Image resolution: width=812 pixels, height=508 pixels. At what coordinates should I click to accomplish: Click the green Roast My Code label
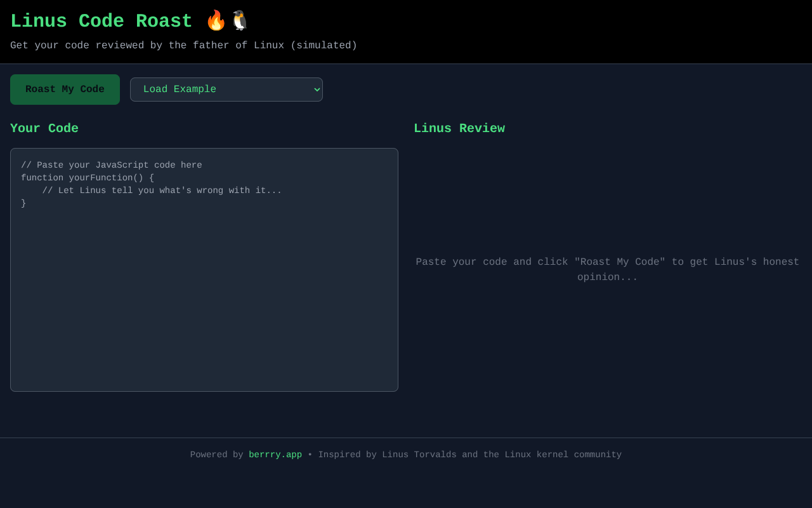[65, 89]
